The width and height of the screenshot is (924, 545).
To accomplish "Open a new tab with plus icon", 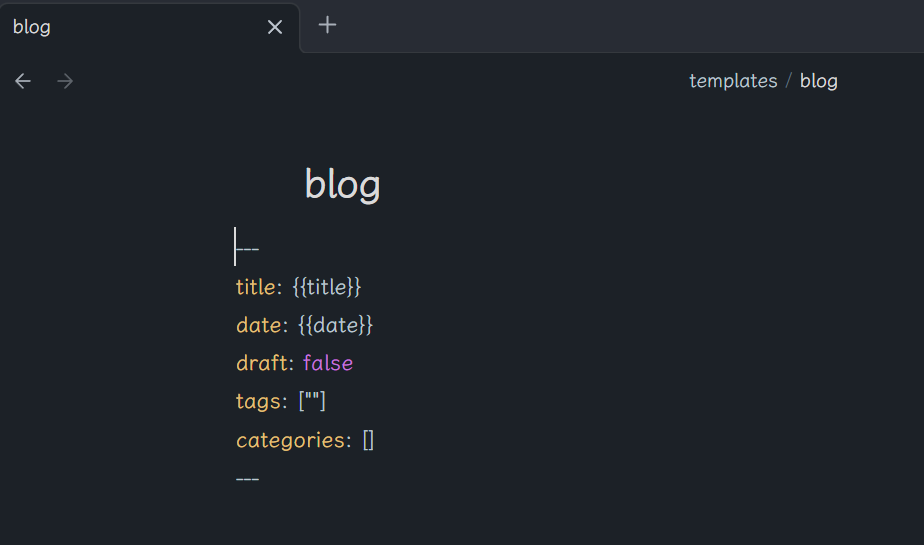I will [x=327, y=25].
